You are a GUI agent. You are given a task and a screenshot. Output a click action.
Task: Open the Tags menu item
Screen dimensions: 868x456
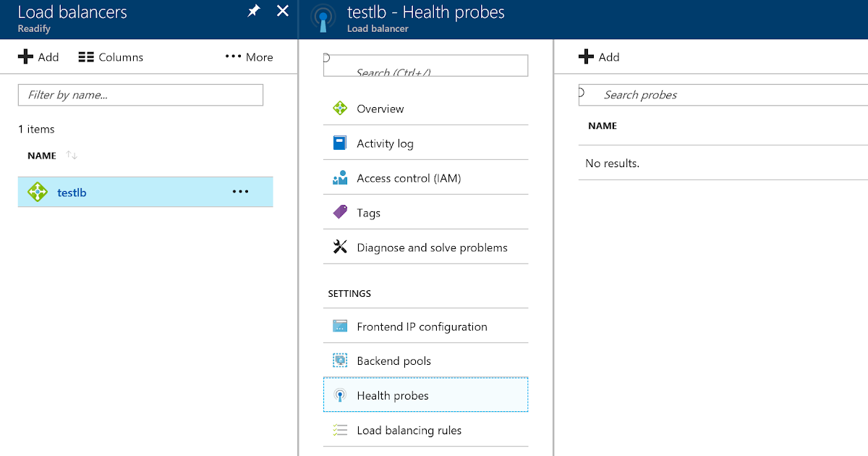pos(425,213)
